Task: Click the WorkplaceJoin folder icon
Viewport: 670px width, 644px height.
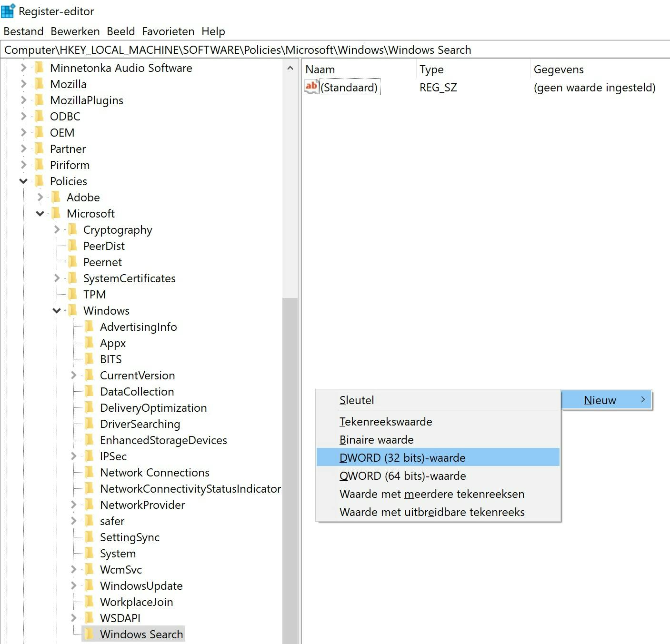Action: point(90,602)
